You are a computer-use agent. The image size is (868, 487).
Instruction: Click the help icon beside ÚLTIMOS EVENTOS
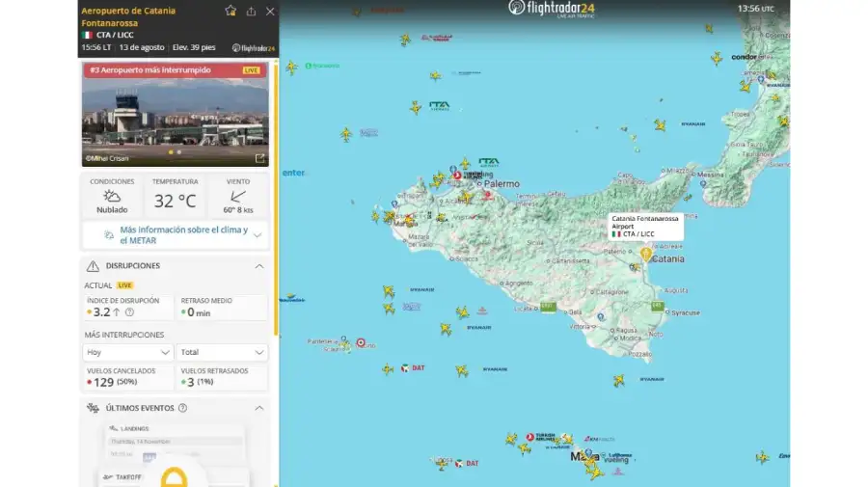(182, 408)
